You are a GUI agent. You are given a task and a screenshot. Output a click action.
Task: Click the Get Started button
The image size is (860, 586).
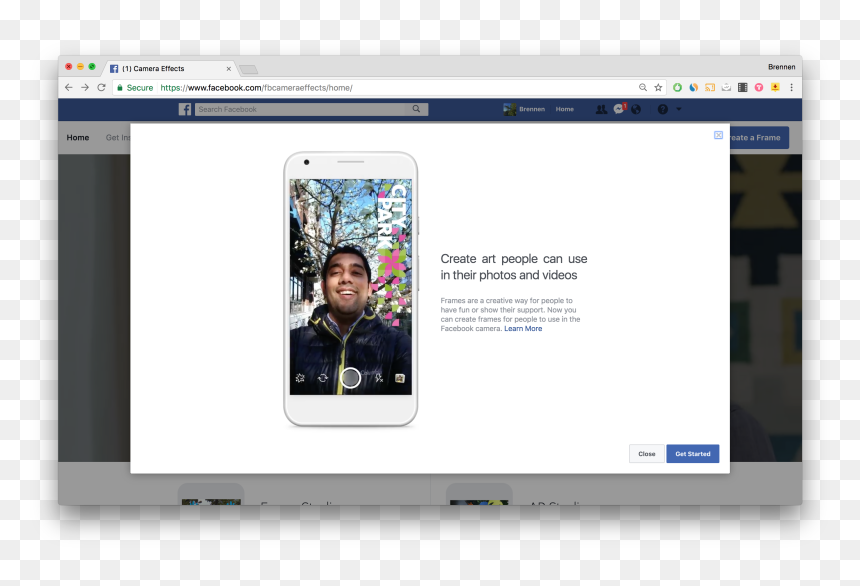click(x=693, y=454)
